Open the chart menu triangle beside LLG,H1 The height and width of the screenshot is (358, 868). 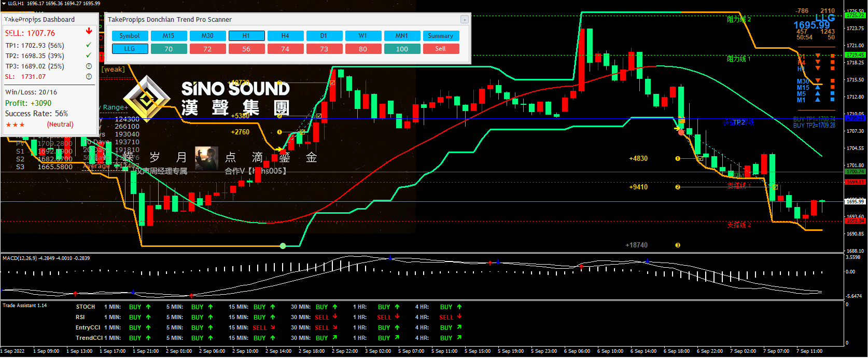click(4, 3)
